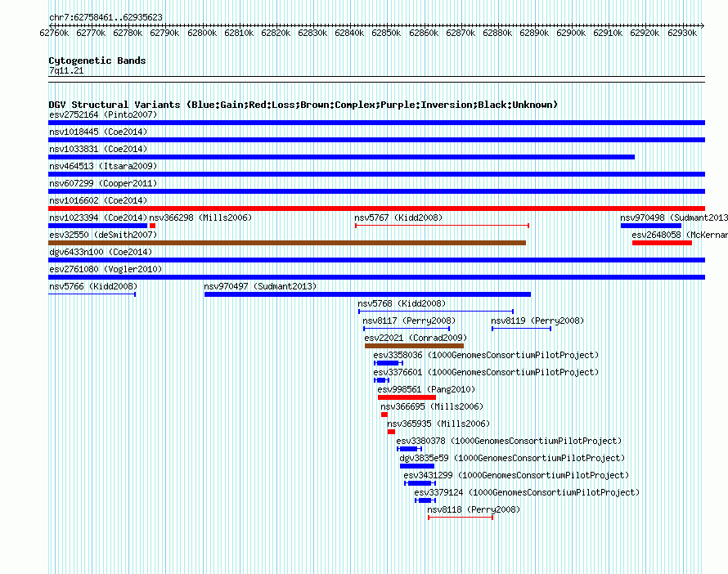Click the 7q11.21 cytogenetic band label
Screen dimensions: 728x574
[x=66, y=70]
